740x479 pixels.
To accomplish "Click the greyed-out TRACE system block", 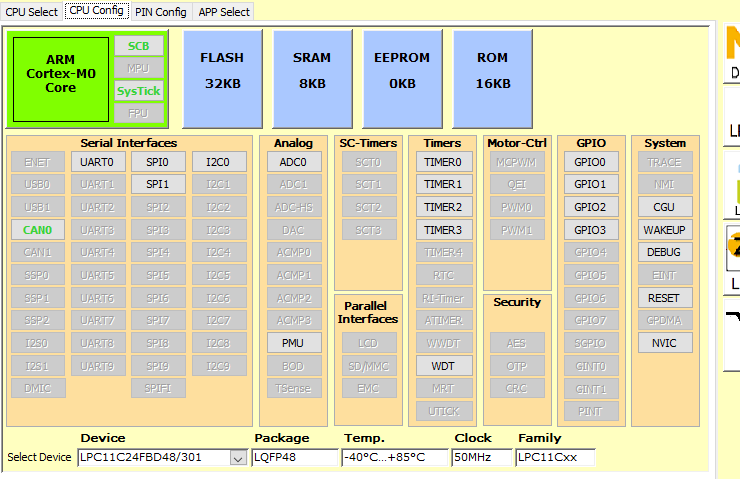I will coord(665,162).
